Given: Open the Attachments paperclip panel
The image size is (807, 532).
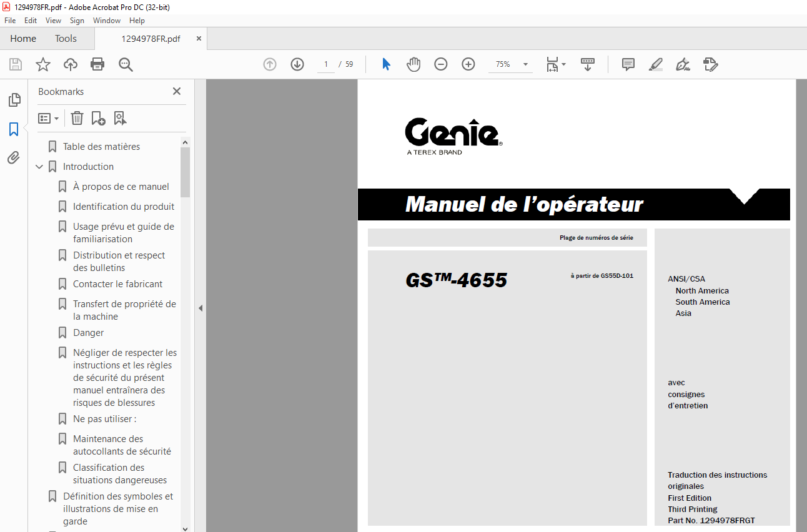Looking at the screenshot, I should (14, 158).
